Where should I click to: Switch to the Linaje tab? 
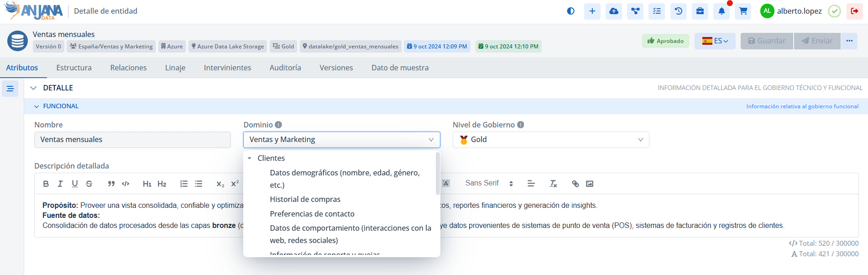point(175,68)
